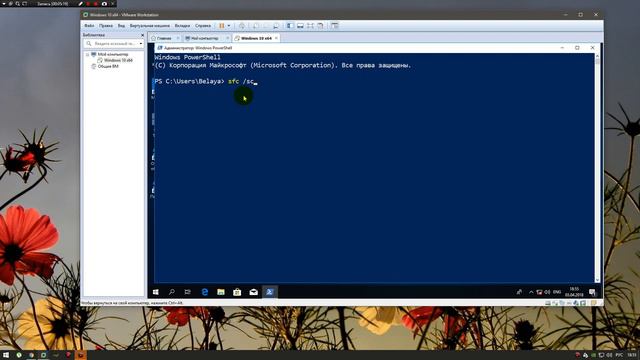Toggle the library sidebar view icon
The width and height of the screenshot is (640, 360).
tap(289, 26)
